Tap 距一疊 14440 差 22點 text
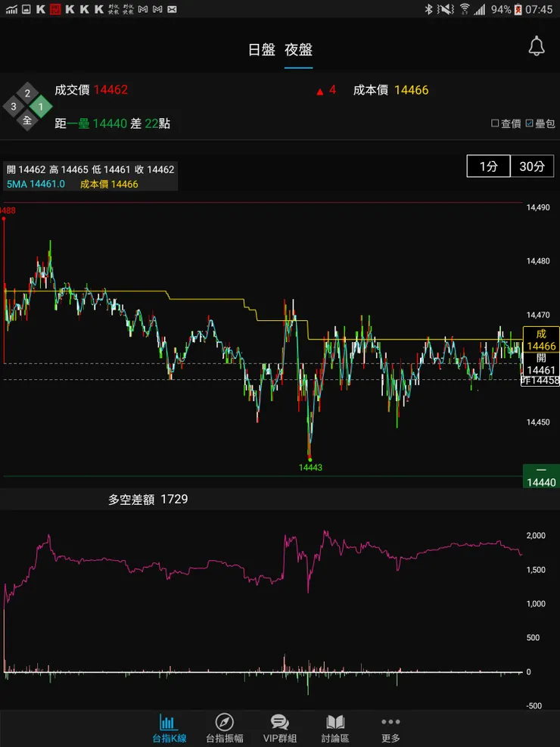The height and width of the screenshot is (747, 560). click(x=113, y=124)
